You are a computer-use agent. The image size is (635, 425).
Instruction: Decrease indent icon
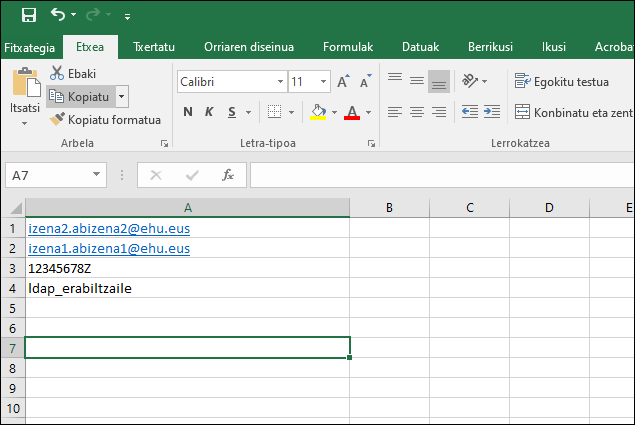[470, 112]
